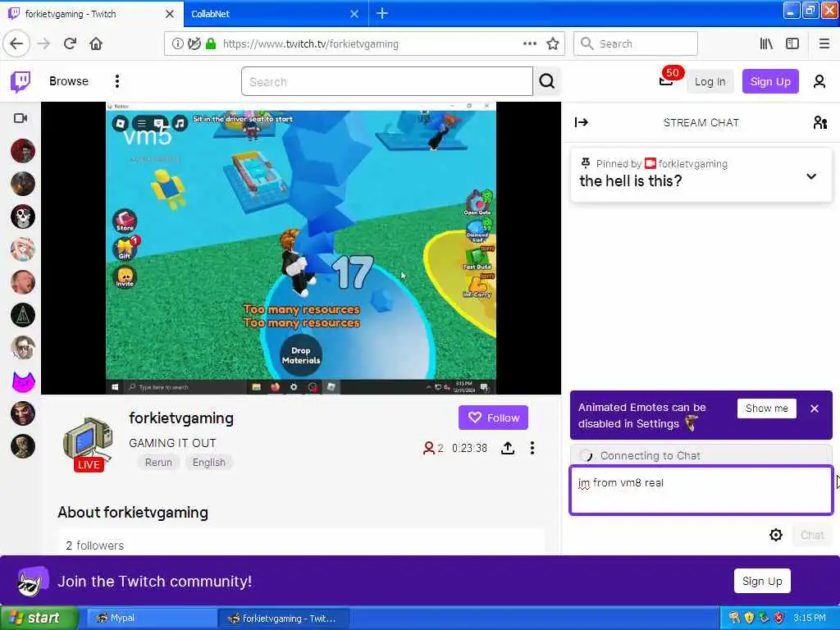Click the Twitch search magnifier button

click(546, 81)
